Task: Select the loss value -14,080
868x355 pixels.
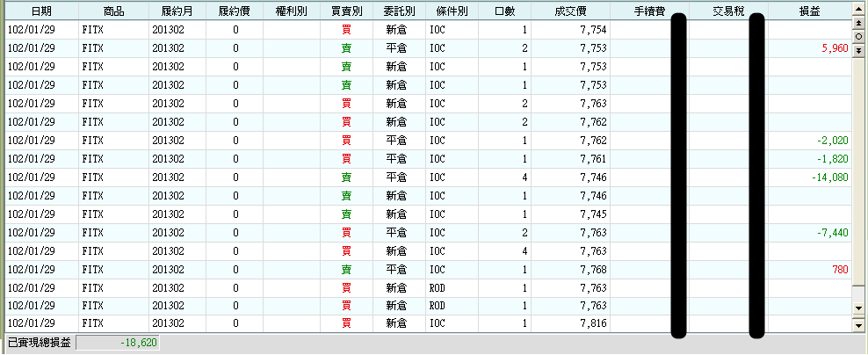Action: click(x=830, y=177)
